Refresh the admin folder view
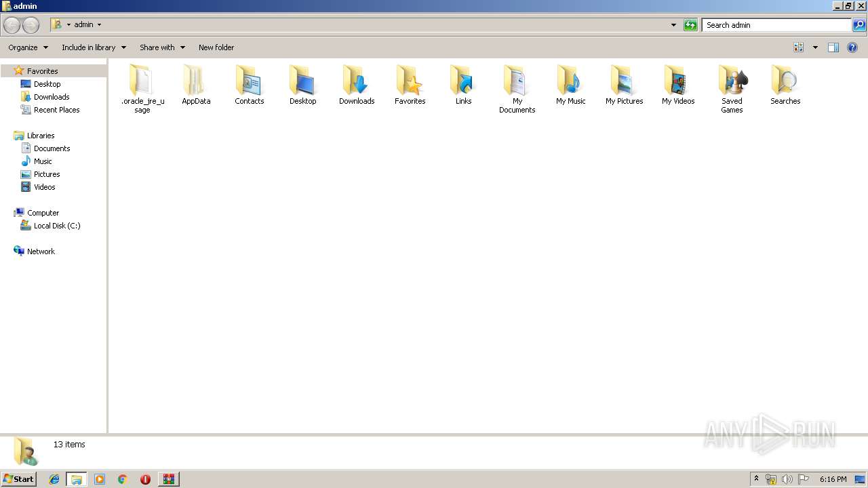The height and width of the screenshot is (488, 868). pos(690,25)
